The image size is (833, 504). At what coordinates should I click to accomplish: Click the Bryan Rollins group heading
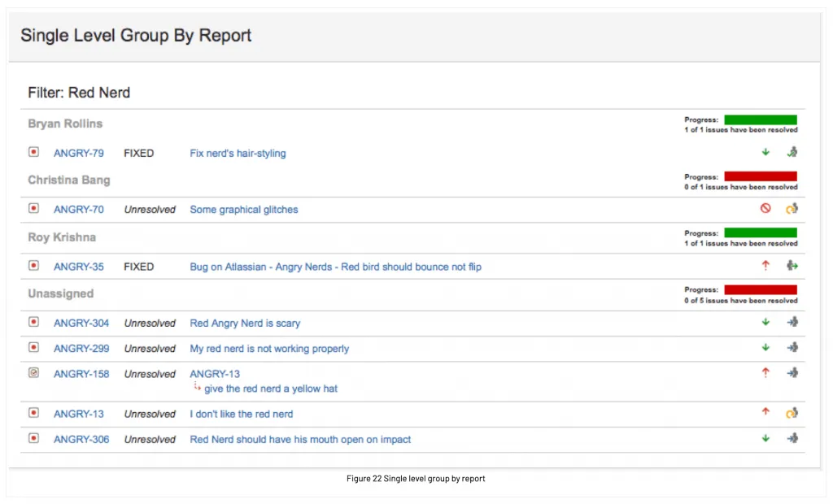coord(65,124)
